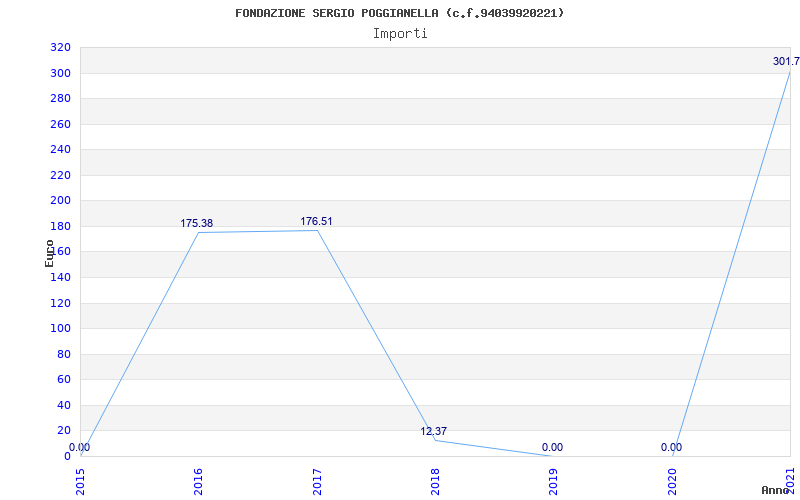Click the 280 y-axis tick label

point(60,98)
